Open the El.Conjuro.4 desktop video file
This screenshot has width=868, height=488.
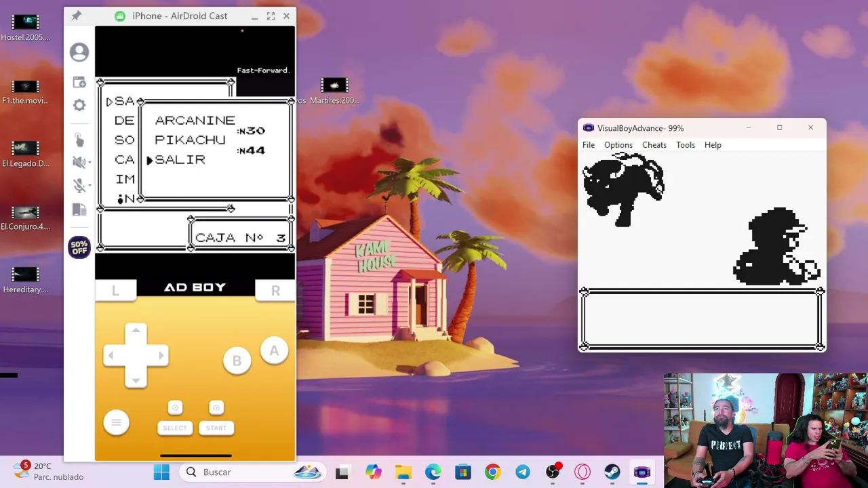[x=26, y=217]
